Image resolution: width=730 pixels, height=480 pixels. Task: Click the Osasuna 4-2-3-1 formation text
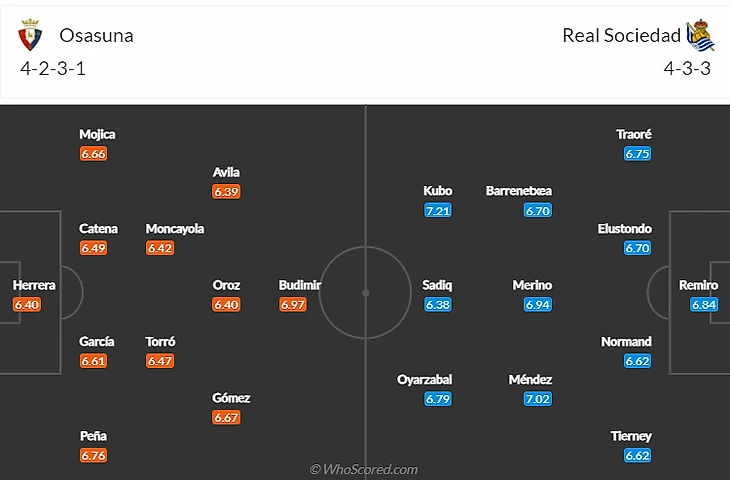[53, 68]
